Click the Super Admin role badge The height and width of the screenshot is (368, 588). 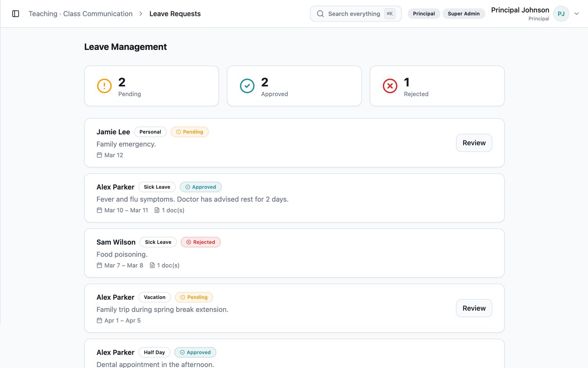click(464, 14)
